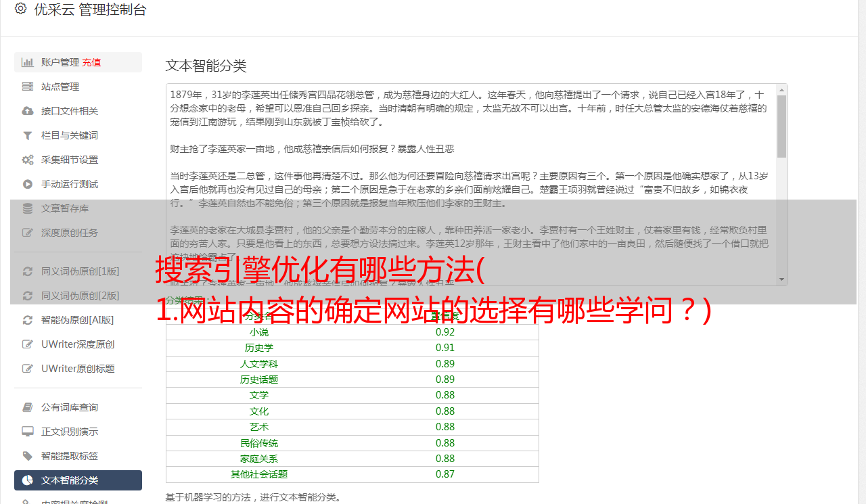Select active 文本智能分类 menu item

click(x=78, y=480)
